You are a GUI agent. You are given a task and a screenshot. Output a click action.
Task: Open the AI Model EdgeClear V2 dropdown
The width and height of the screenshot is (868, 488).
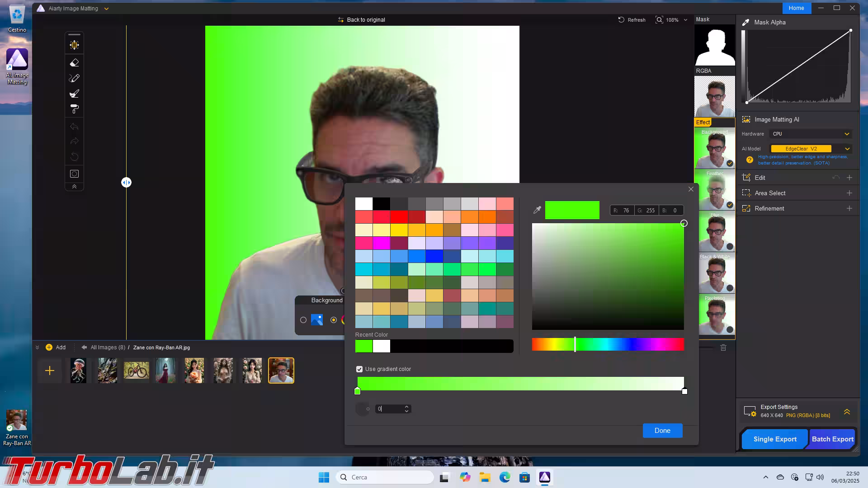[847, 149]
